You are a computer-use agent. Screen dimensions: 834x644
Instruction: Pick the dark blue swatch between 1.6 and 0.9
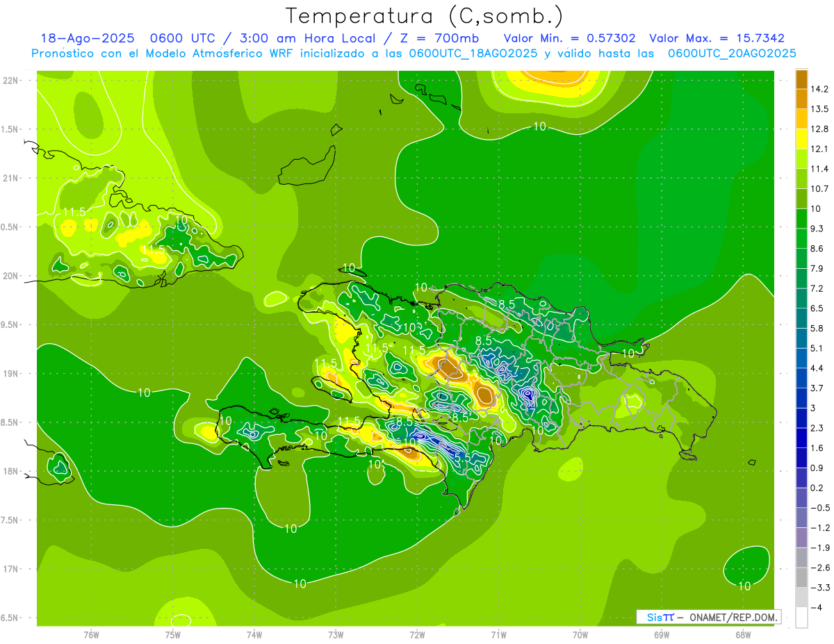tap(801, 458)
